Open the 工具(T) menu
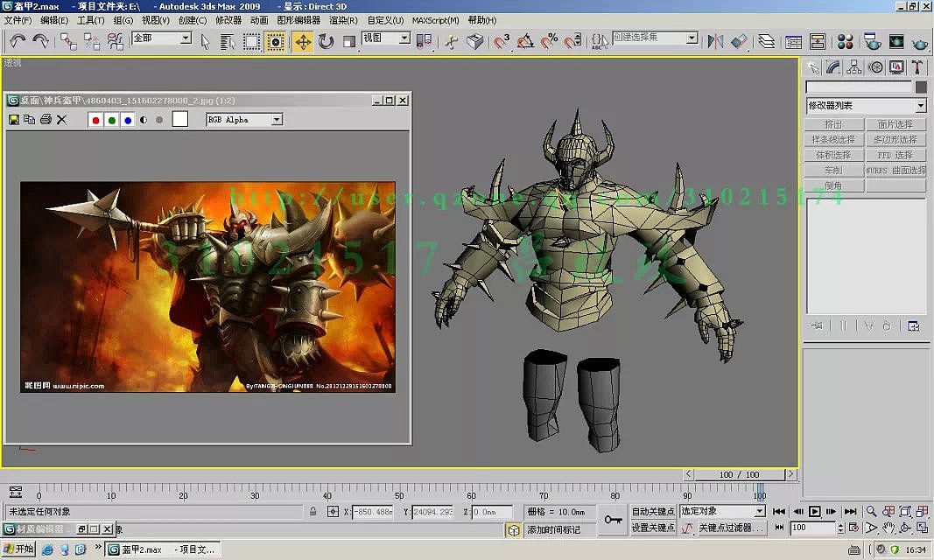 coord(90,20)
